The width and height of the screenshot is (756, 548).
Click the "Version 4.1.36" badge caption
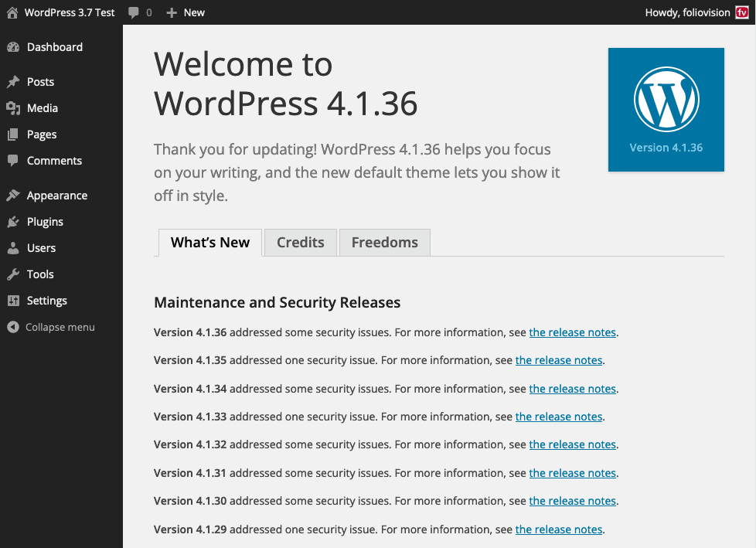tap(666, 148)
